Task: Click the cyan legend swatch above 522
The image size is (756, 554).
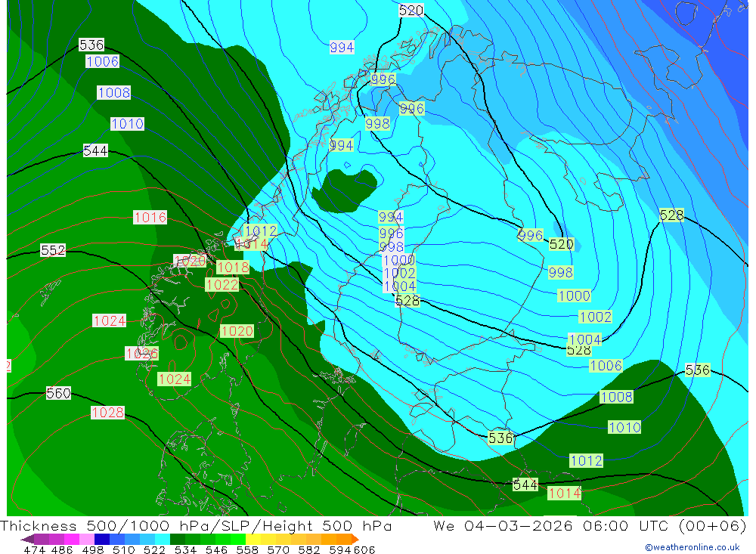Action: 163,539
